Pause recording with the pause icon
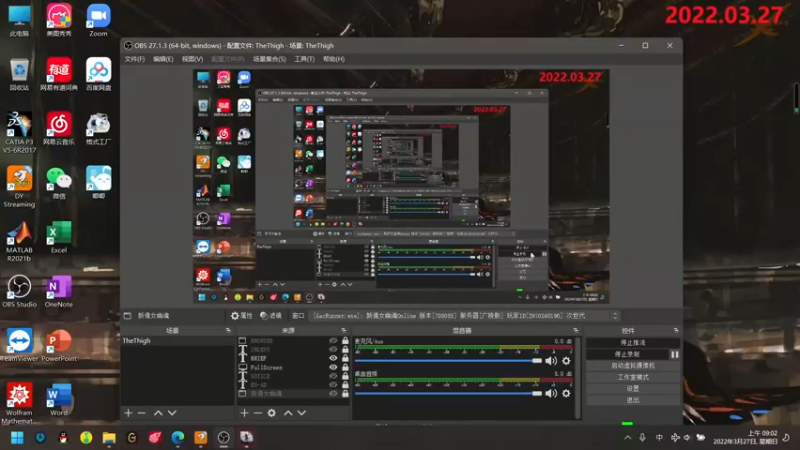Image resolution: width=800 pixels, height=450 pixels. (x=674, y=354)
